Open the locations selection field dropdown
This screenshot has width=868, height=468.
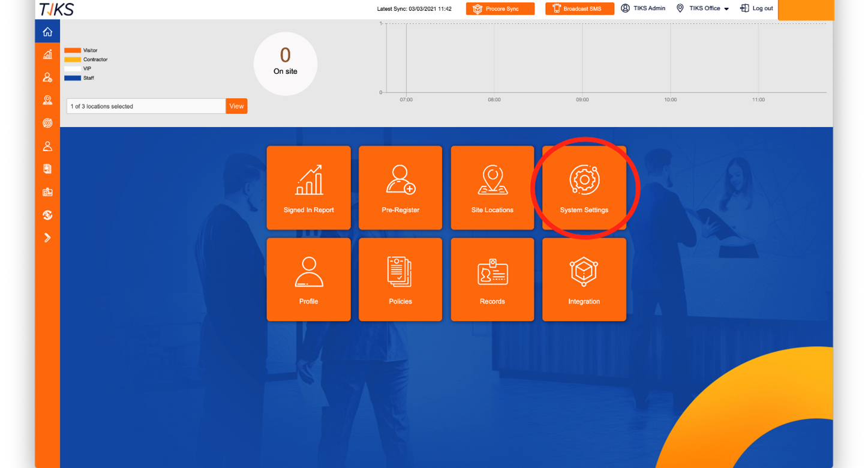click(146, 106)
